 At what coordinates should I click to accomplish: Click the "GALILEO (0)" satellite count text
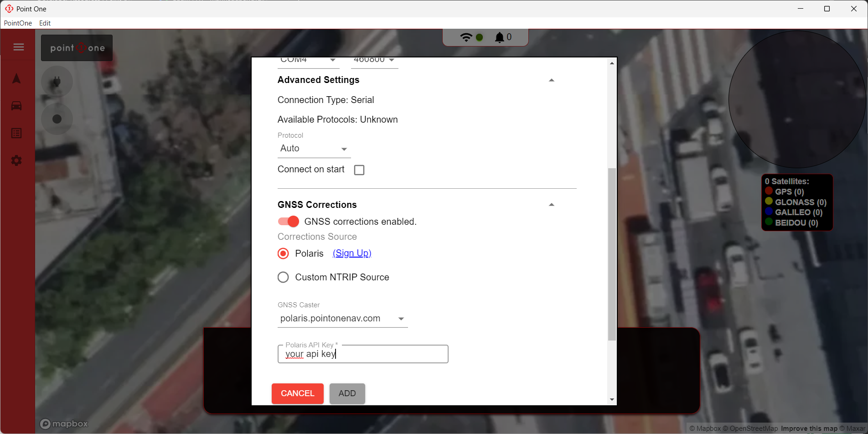[x=799, y=212]
